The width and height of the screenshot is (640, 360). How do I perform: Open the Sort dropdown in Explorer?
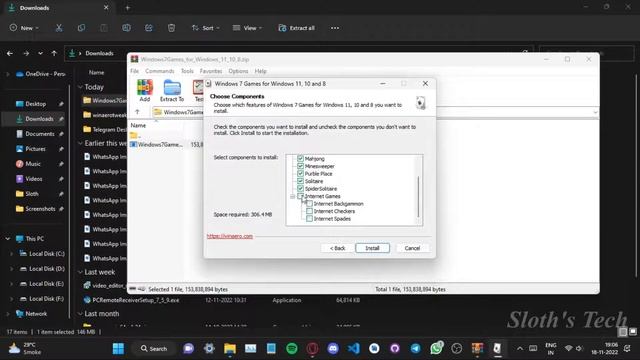coord(206,28)
